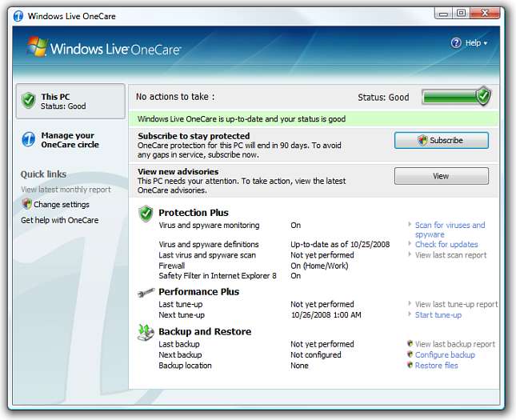This screenshot has width=516, height=420.
Task: Open View latest monthly report link
Action: 66,190
